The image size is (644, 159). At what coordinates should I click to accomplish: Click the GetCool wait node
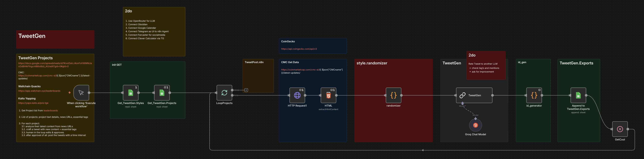coord(620,129)
